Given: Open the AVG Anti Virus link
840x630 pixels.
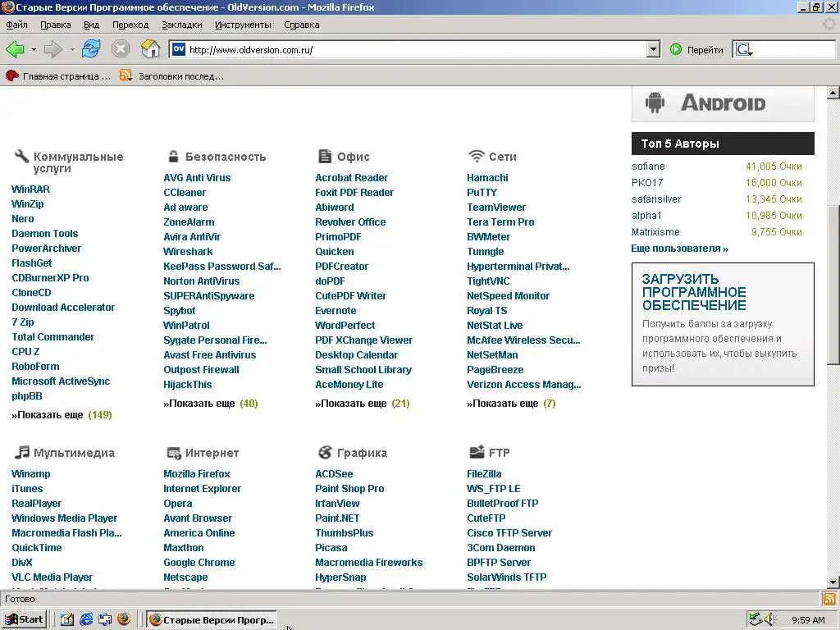Looking at the screenshot, I should click(197, 177).
